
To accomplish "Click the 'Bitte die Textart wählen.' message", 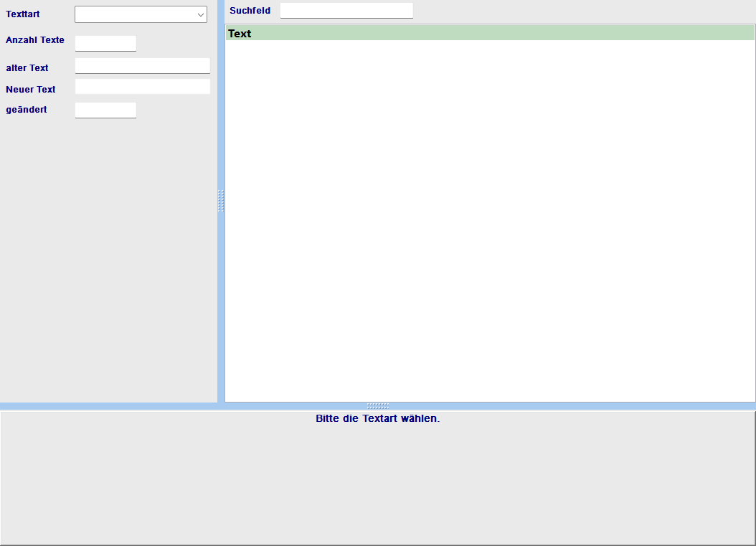I will [x=377, y=418].
